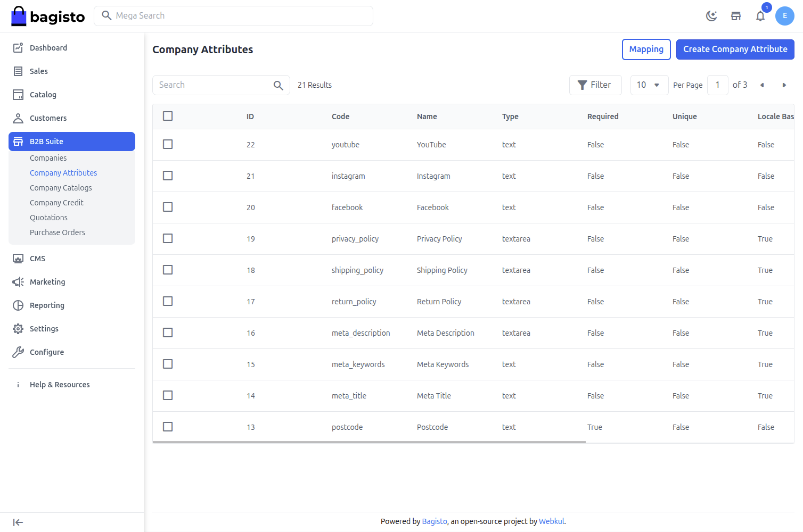This screenshot has width=803, height=532.
Task: Click the Mega Search magnifier icon
Action: coord(106,15)
